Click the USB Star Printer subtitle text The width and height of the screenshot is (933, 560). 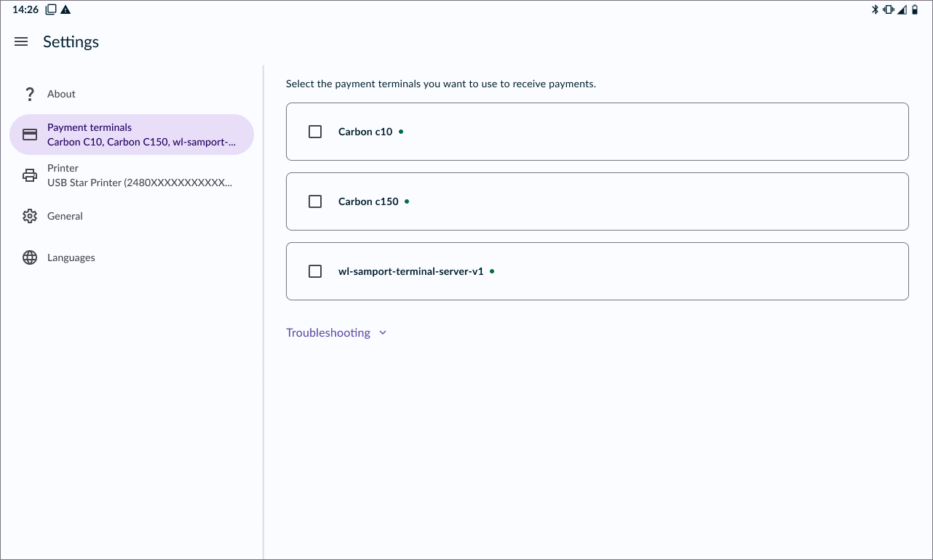click(140, 183)
